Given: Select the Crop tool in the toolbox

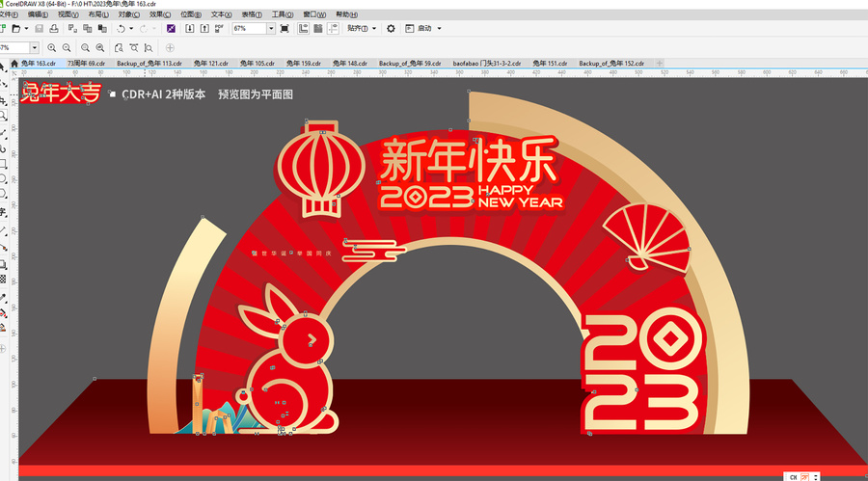Looking at the screenshot, I should click(3, 101).
